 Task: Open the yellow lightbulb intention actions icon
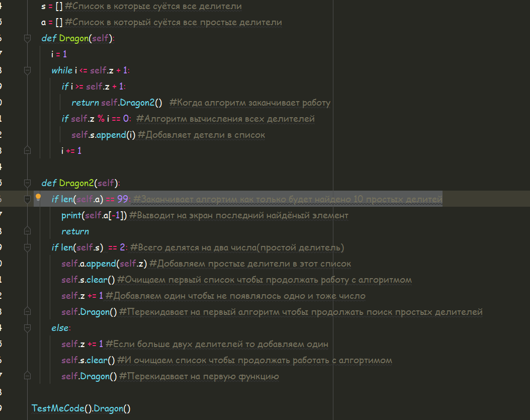pyautogui.click(x=38, y=197)
